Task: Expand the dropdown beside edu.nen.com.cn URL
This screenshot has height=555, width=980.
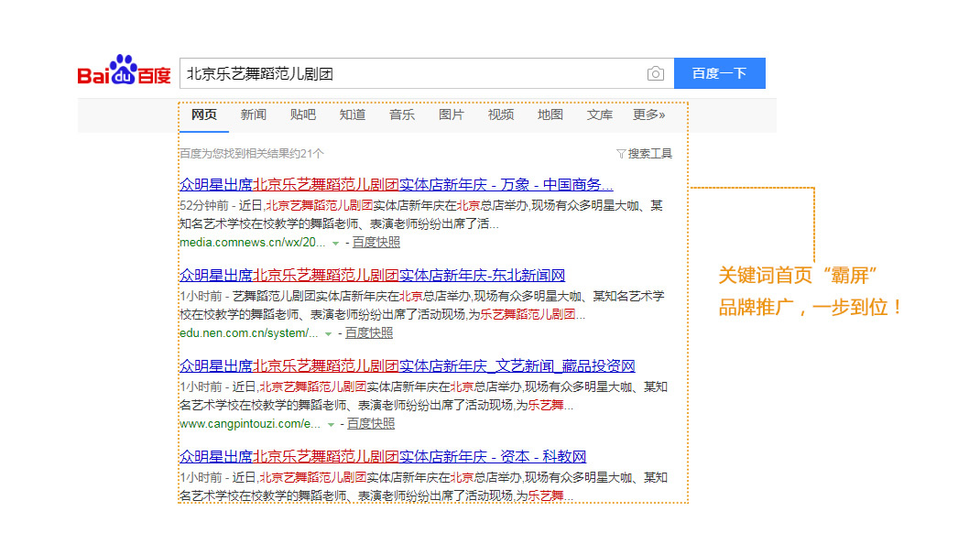Action: coord(328,333)
